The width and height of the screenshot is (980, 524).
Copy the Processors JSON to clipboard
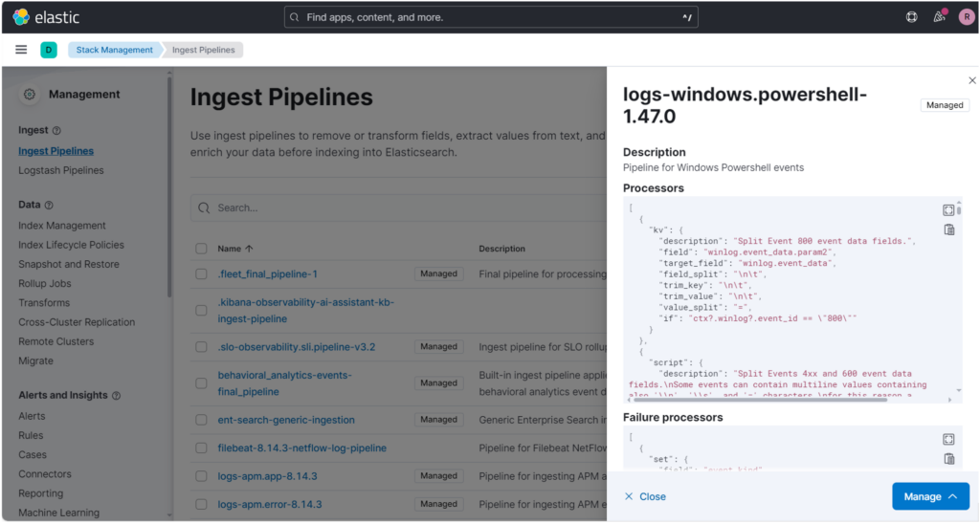[x=948, y=229]
